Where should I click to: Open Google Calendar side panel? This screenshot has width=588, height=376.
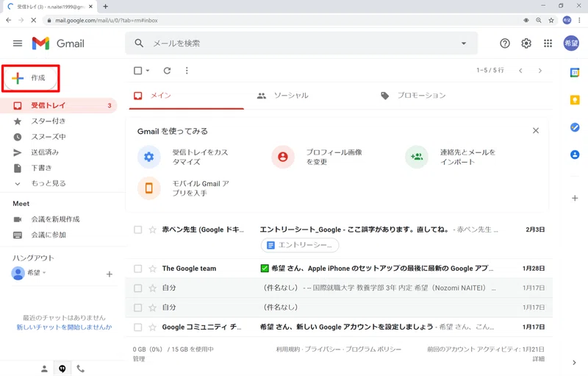click(575, 72)
